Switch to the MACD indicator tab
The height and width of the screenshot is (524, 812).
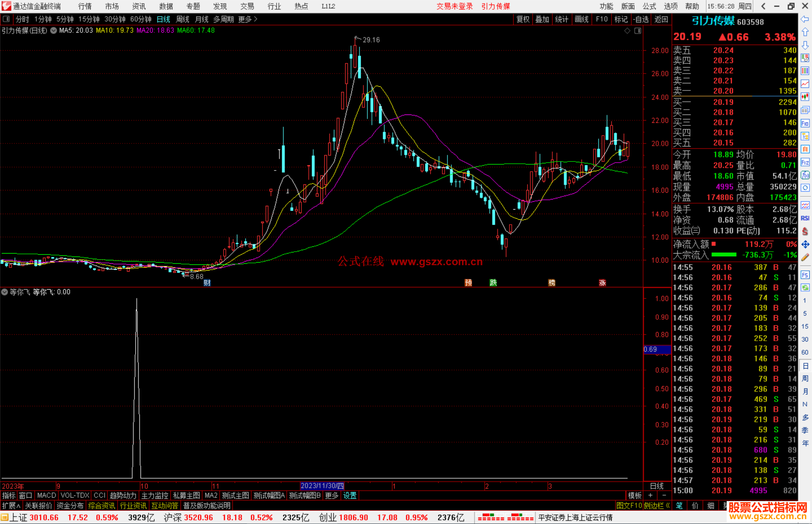pos(46,495)
